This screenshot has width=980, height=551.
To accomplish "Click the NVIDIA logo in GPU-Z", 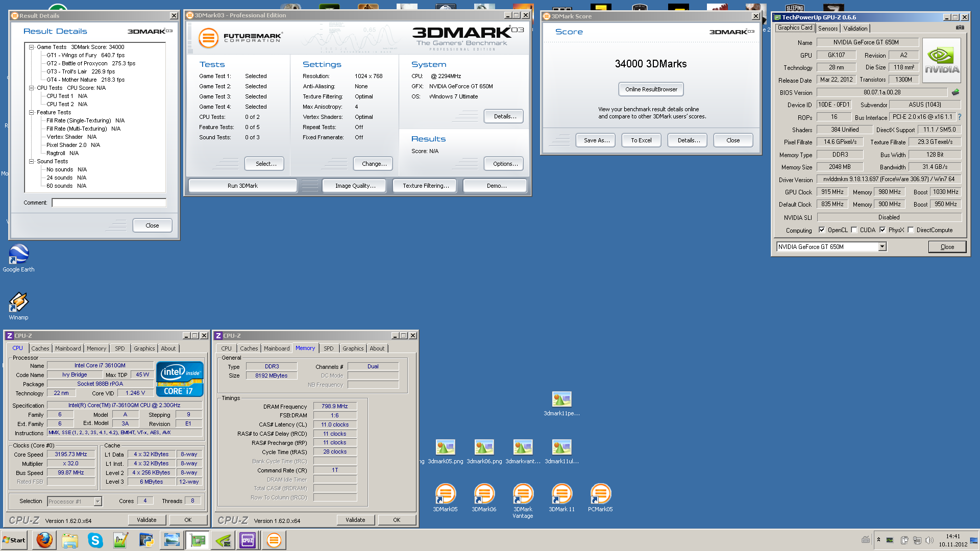I will pyautogui.click(x=942, y=60).
